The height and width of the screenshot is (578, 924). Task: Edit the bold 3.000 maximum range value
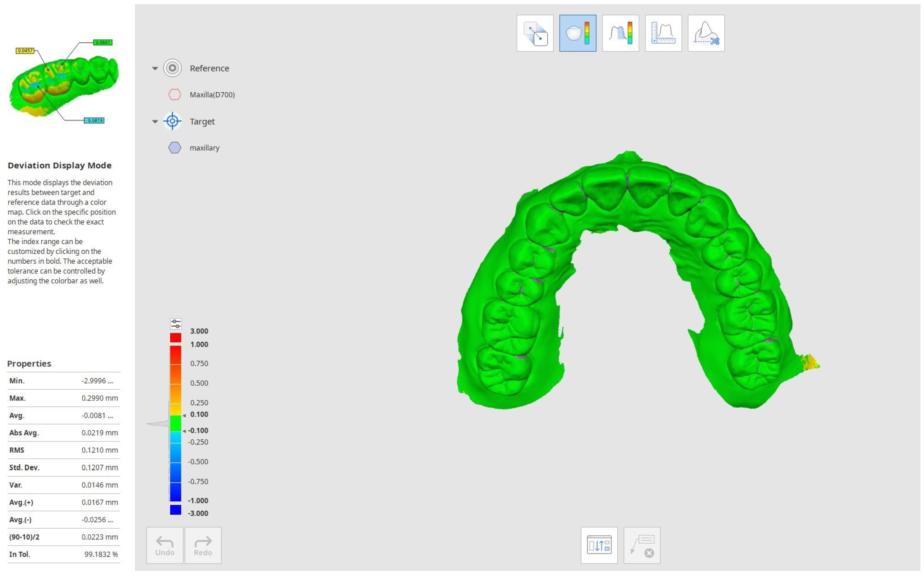click(x=199, y=331)
